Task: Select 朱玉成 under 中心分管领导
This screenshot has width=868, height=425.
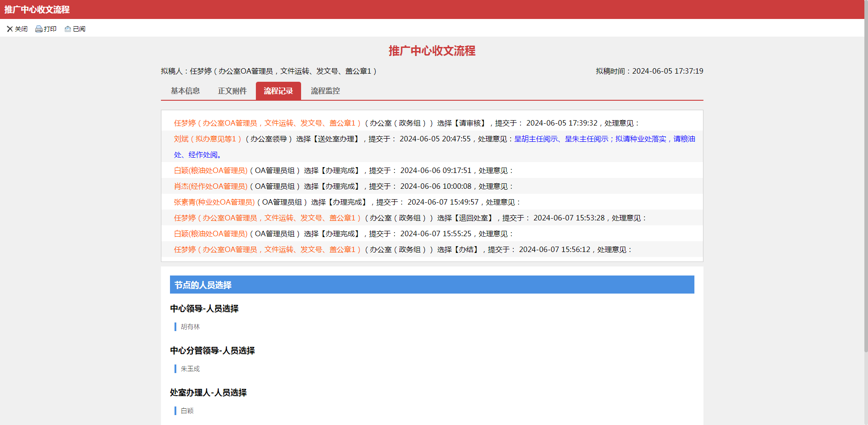Action: [190, 369]
